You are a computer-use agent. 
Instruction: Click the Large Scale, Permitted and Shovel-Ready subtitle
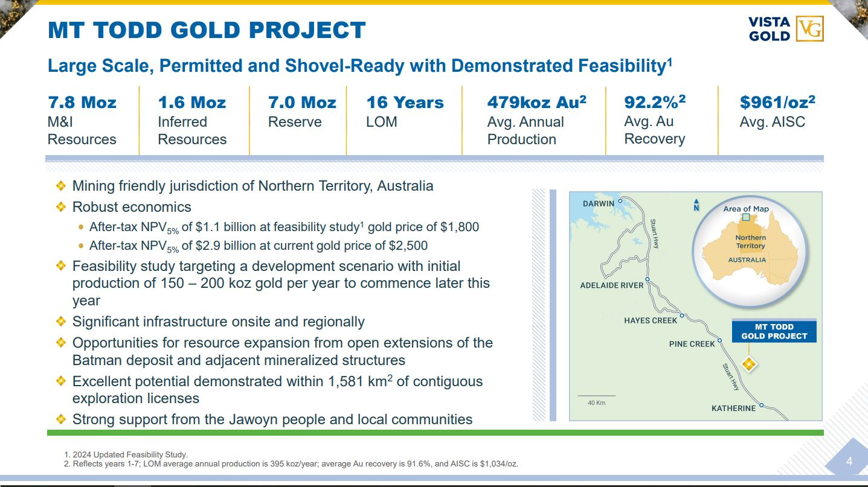360,65
